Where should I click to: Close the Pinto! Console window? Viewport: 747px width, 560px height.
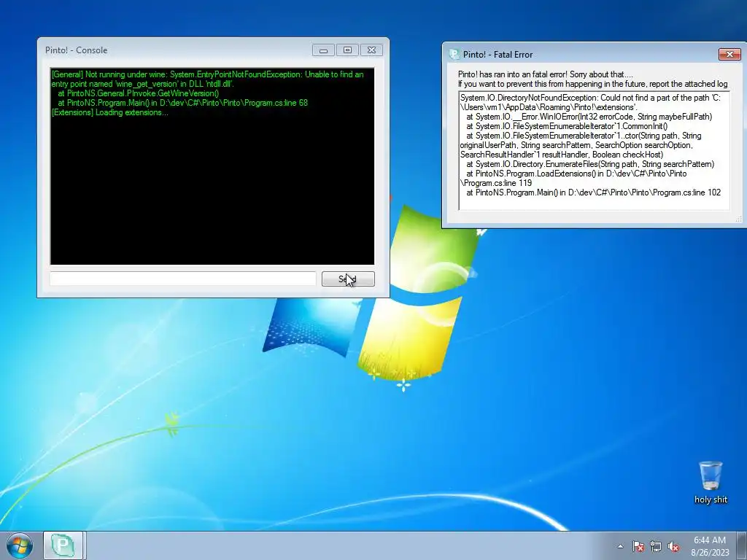(x=371, y=50)
